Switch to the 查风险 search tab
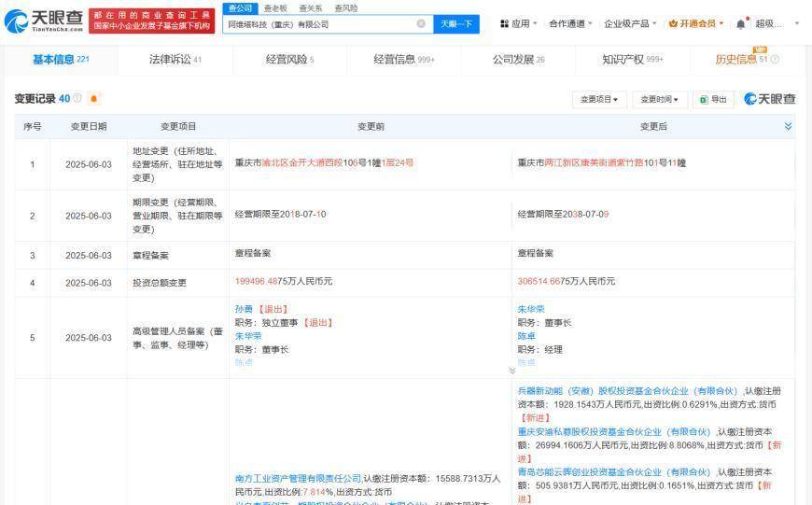The image size is (812, 505). click(x=346, y=8)
